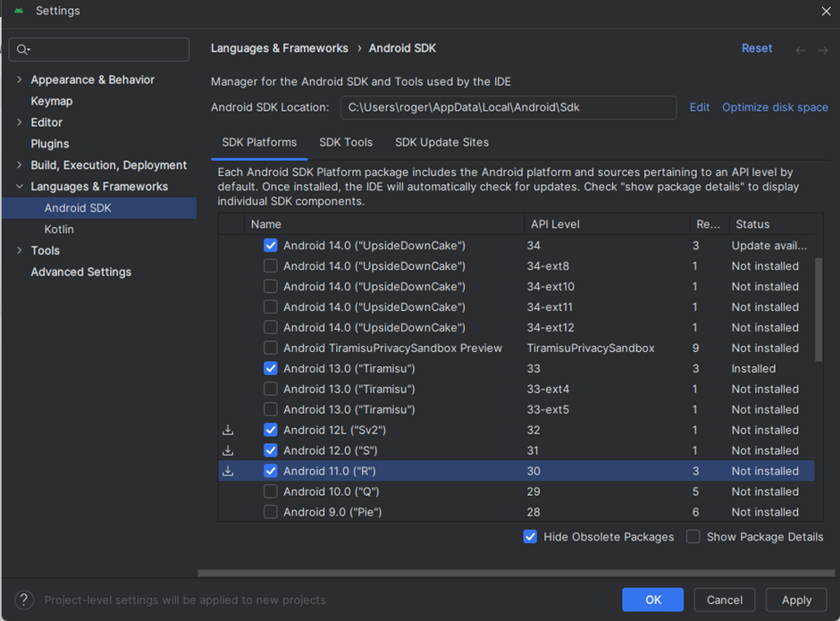This screenshot has height=621, width=840.
Task: Click the horizontal scrollbar below the panel
Action: pos(516,573)
